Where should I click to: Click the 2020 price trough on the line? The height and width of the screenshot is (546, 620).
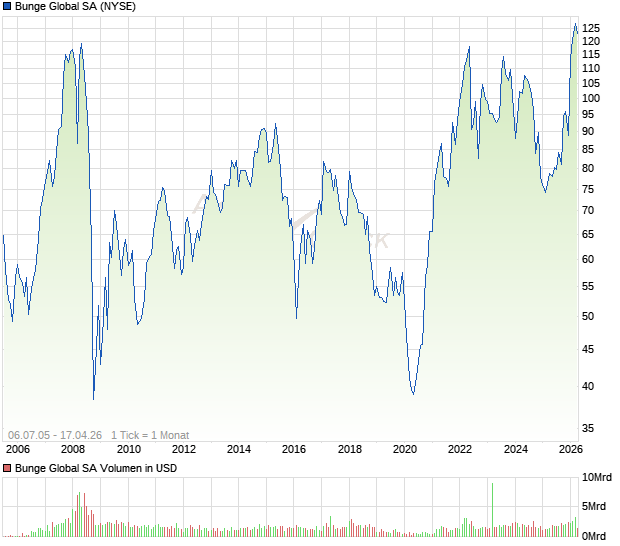pyautogui.click(x=414, y=394)
